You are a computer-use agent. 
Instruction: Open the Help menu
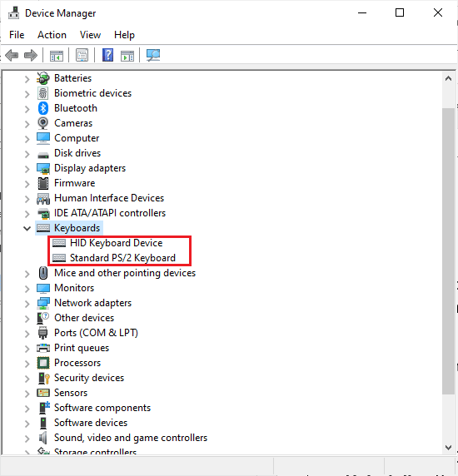pyautogui.click(x=125, y=35)
